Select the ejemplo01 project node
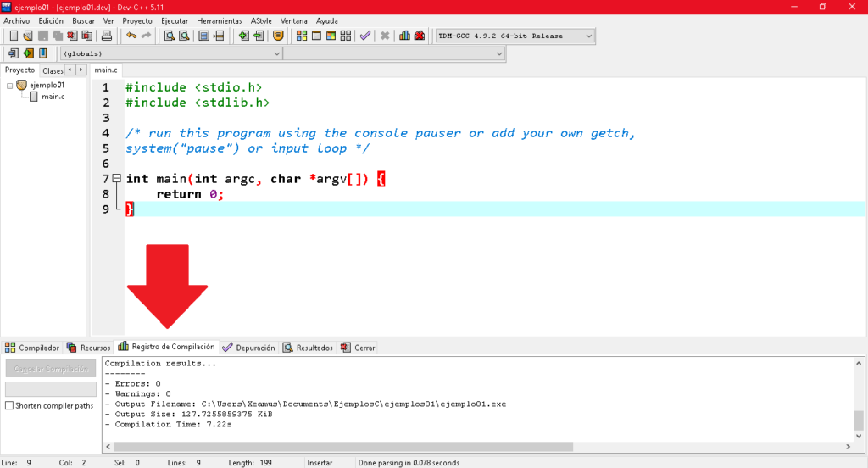This screenshot has height=468, width=868. pyautogui.click(x=47, y=85)
